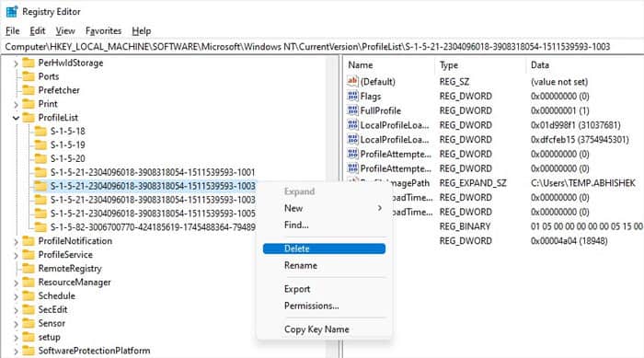644x358 pixels.
Task: Collapse the ProfileList key chevron
Action: pyautogui.click(x=16, y=118)
